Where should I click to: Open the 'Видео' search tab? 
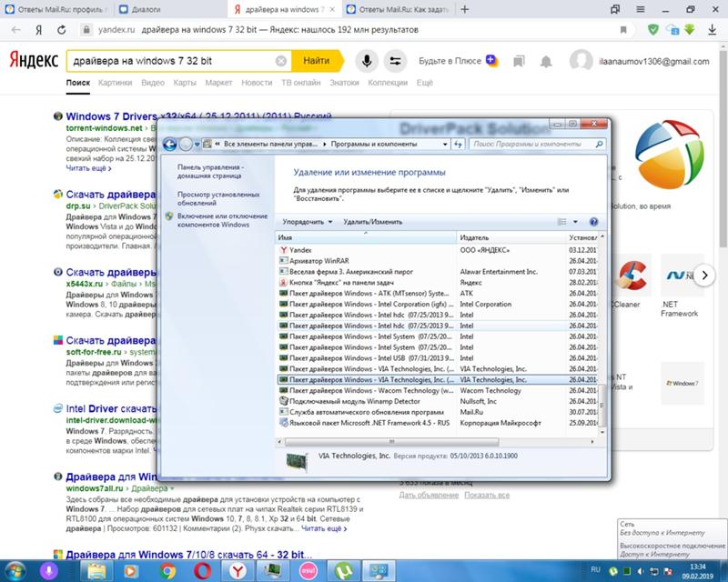point(153,83)
